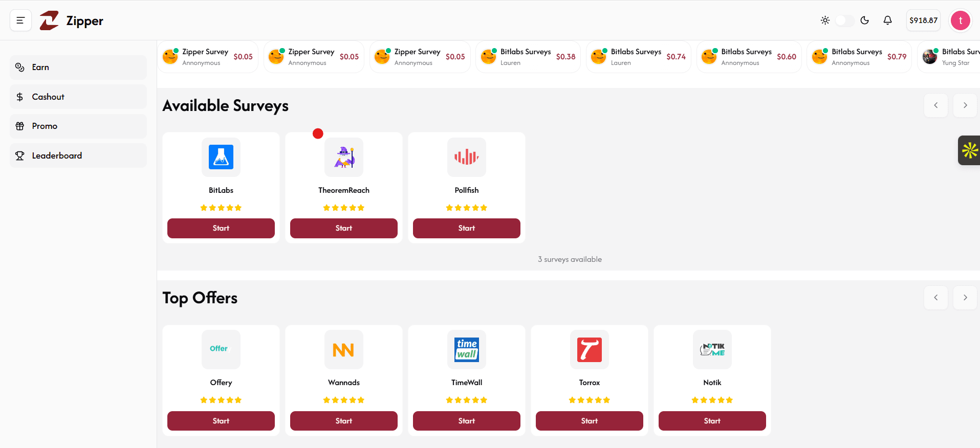Click the sun light mode icon

825,20
